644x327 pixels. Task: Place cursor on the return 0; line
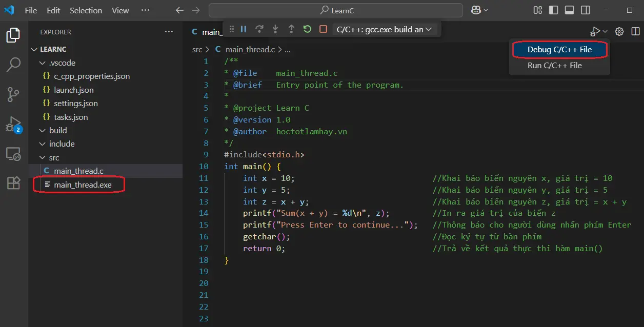pyautogui.click(x=264, y=249)
